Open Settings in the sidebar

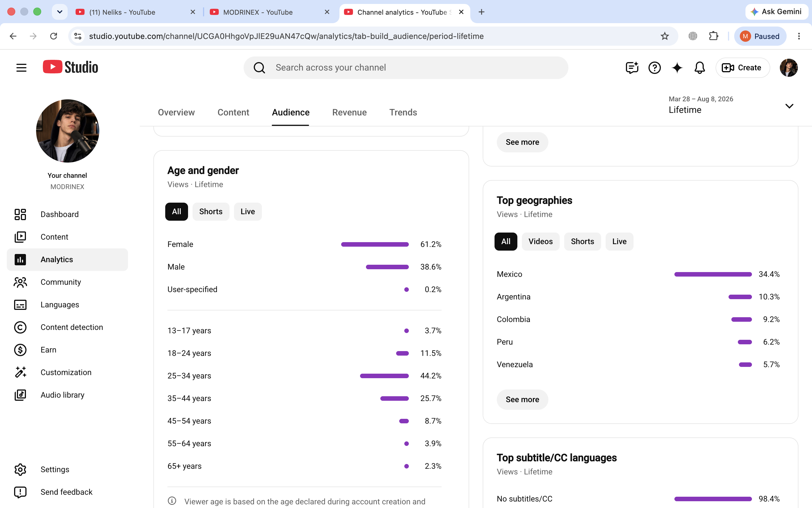(67, 469)
